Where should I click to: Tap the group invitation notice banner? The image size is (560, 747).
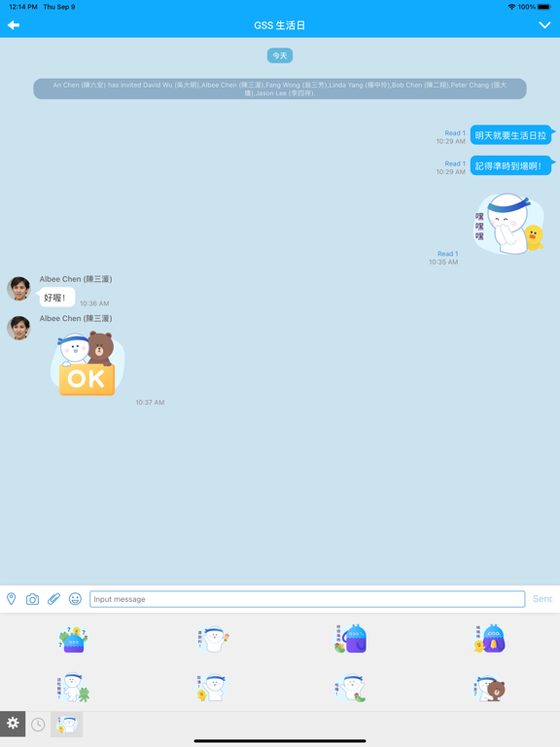coord(280,89)
